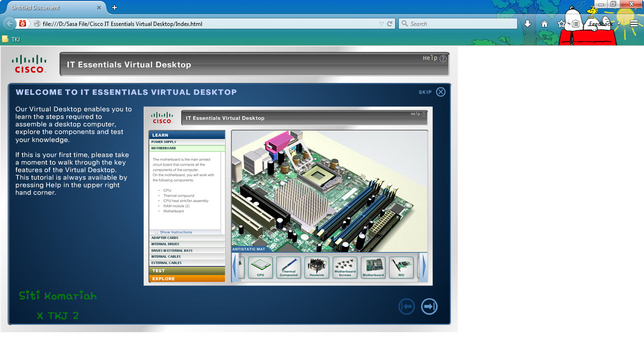644x343 pixels.
Task: Advance using the next arrow button
Action: point(429,306)
